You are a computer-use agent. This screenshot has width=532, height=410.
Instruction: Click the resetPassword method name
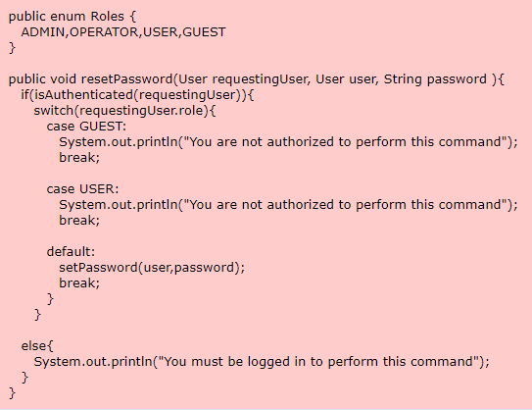tap(127, 79)
